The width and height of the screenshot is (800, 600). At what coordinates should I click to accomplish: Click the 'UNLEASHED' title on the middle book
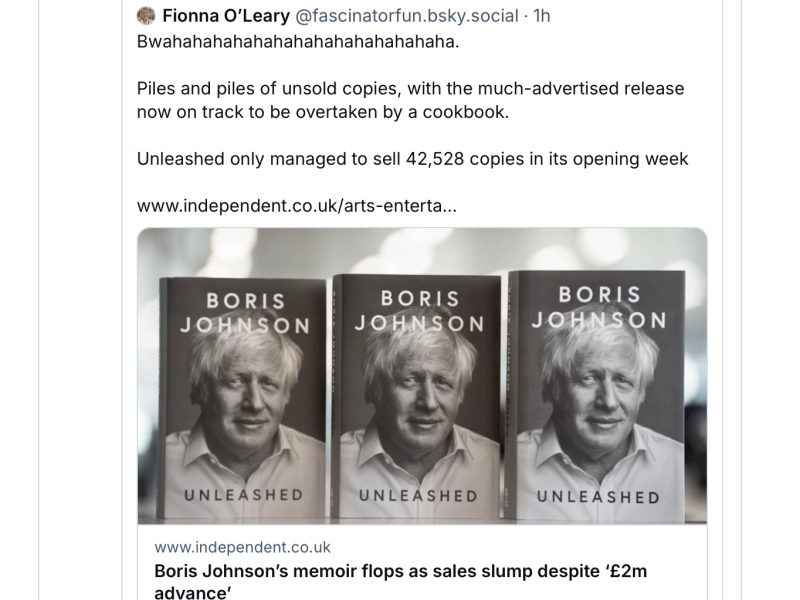pyautogui.click(x=418, y=495)
